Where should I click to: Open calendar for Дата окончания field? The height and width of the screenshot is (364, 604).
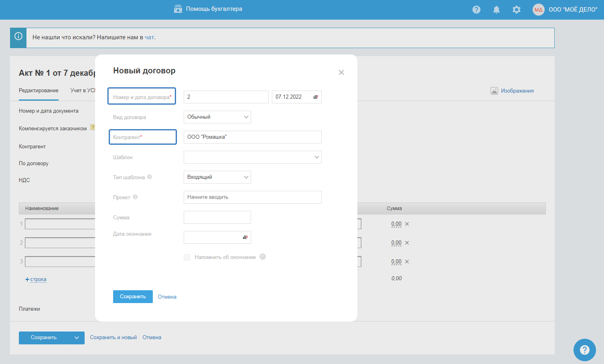click(x=245, y=237)
